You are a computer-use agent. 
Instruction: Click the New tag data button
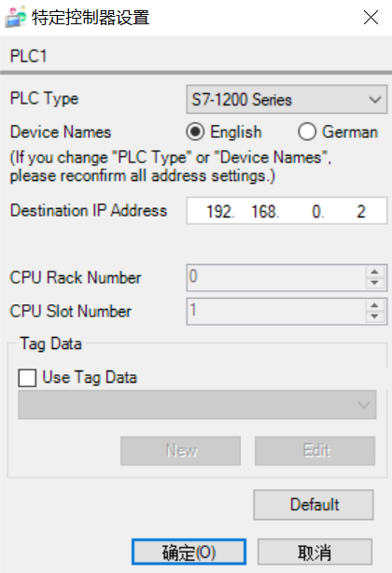click(180, 451)
